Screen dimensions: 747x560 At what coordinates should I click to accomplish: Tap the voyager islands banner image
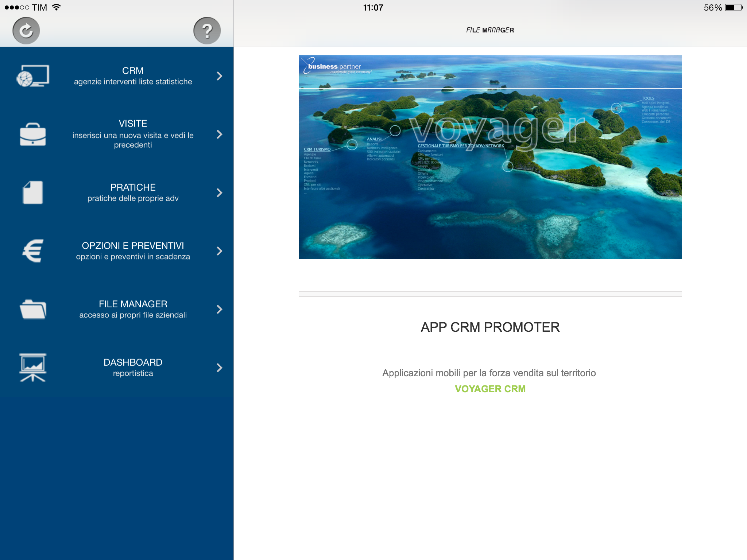click(491, 157)
